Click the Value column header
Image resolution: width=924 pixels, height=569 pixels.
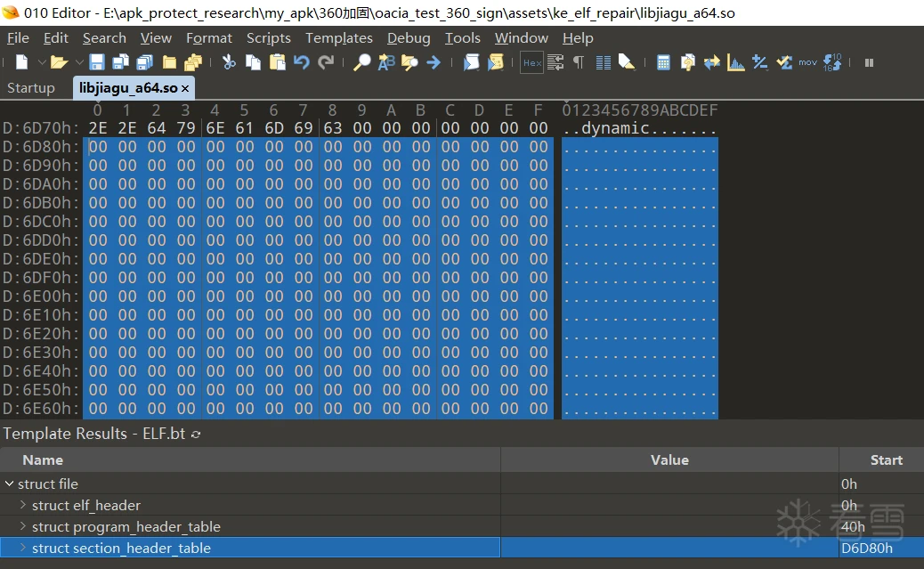(x=669, y=459)
